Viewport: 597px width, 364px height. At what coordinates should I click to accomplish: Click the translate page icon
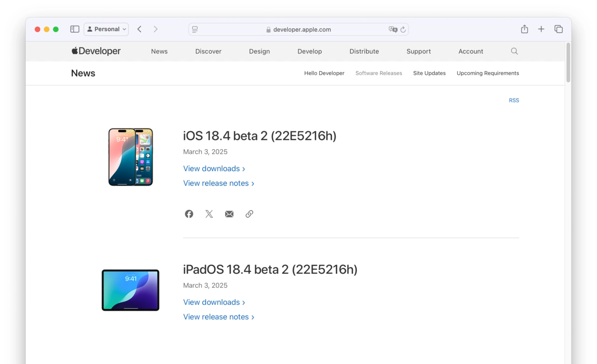(x=393, y=29)
